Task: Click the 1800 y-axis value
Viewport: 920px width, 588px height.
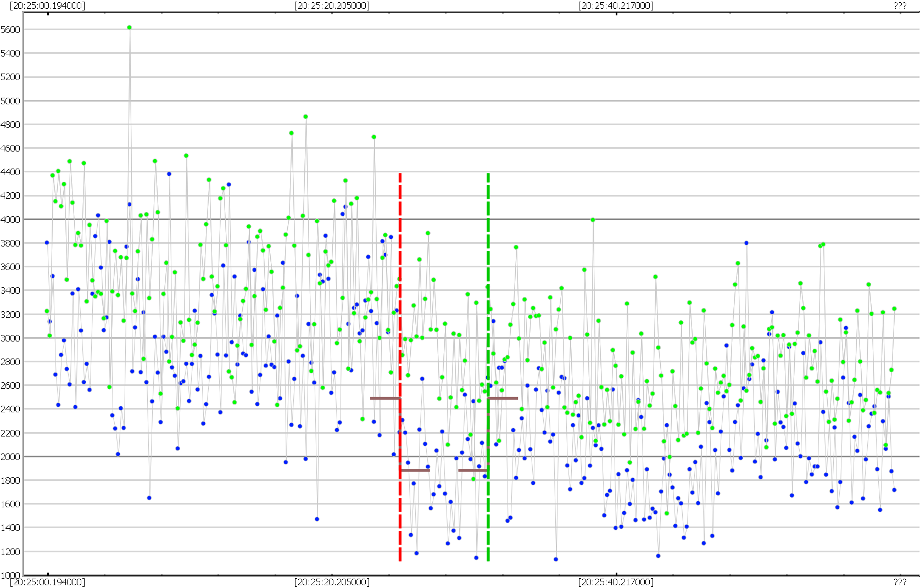Action: (x=10, y=480)
